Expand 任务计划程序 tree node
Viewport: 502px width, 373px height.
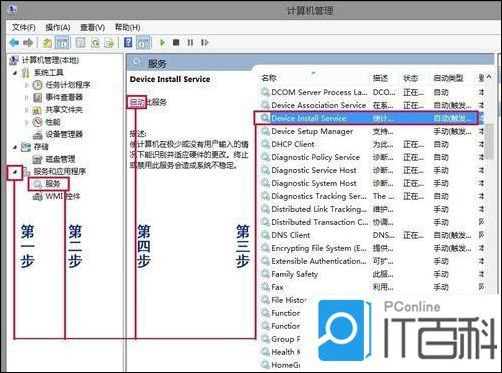pyautogui.click(x=26, y=85)
